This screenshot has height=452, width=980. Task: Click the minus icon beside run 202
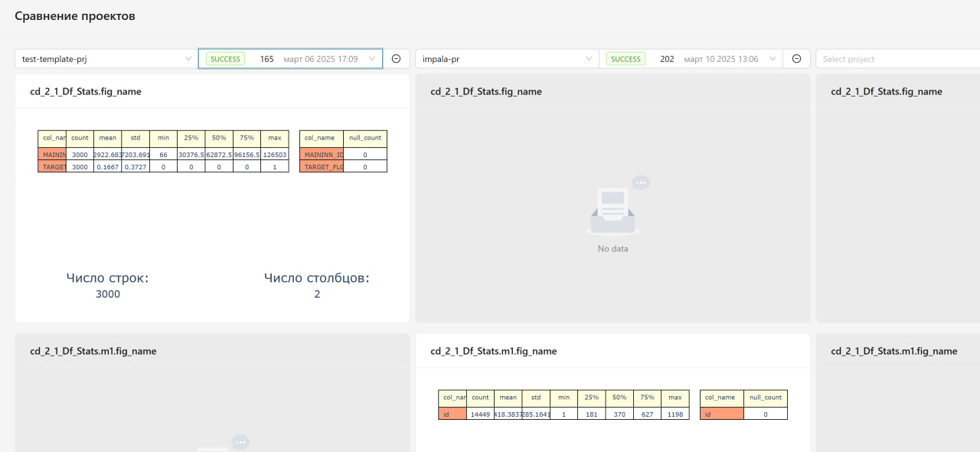pyautogui.click(x=797, y=59)
